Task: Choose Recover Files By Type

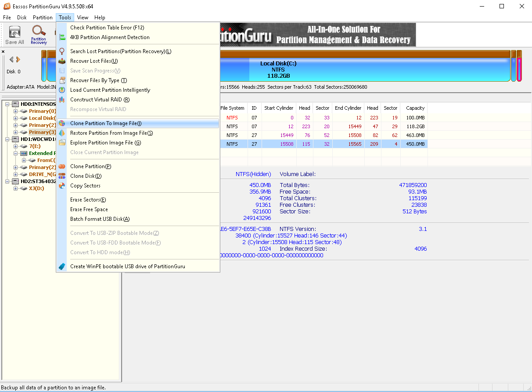Action: coord(138,80)
